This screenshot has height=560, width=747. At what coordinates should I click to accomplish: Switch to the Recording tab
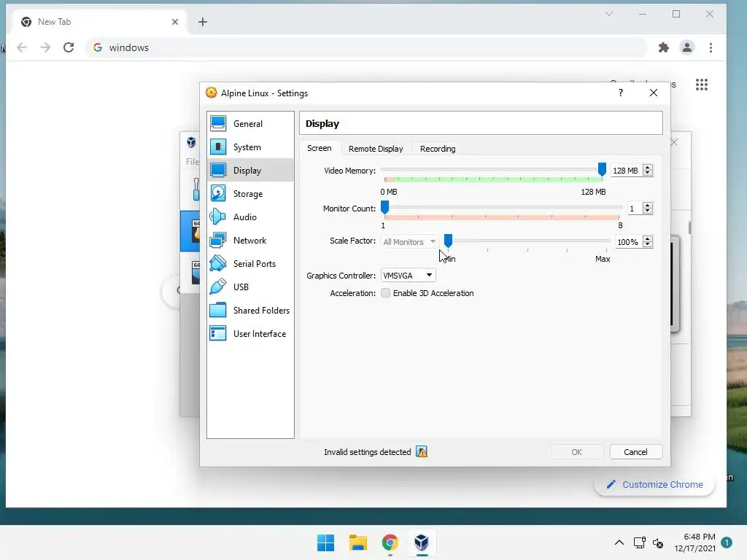coord(438,149)
